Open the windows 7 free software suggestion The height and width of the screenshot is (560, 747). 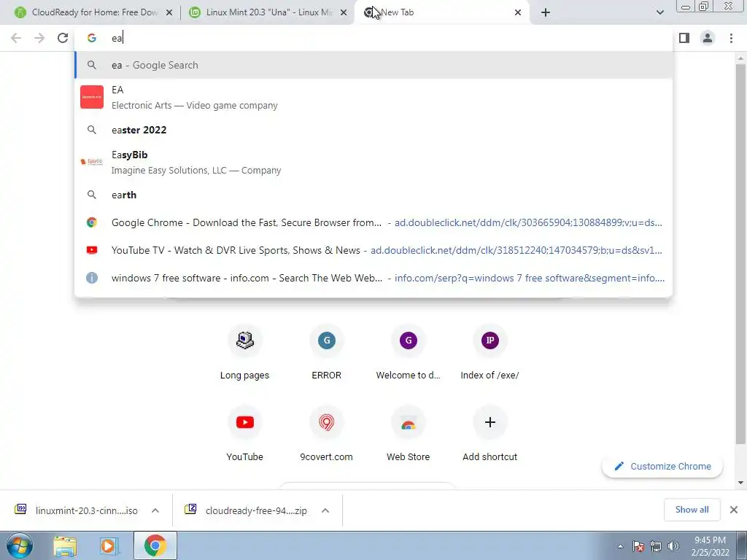(373, 278)
